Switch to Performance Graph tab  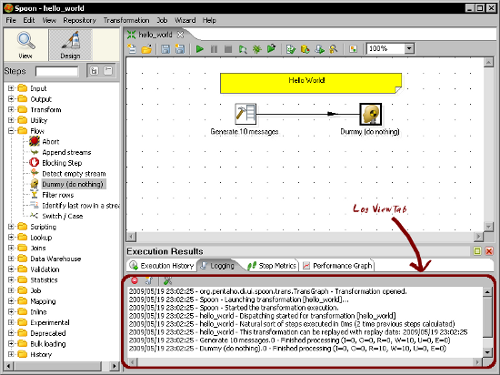tap(338, 266)
